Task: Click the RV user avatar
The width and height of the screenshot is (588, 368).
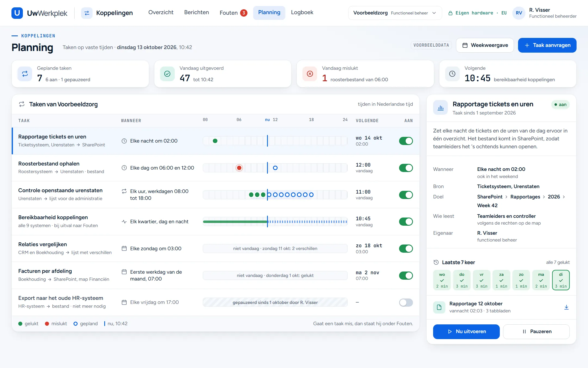Action: pyautogui.click(x=519, y=13)
